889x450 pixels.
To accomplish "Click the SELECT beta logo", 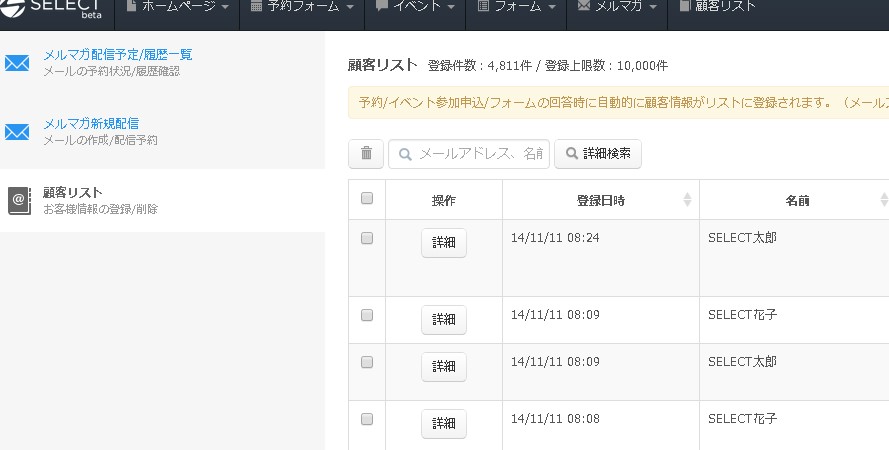I will pos(51,9).
